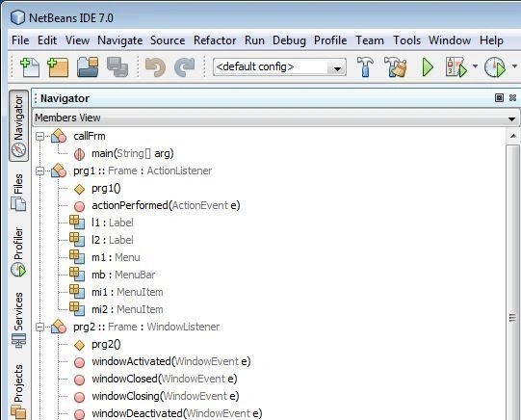Image resolution: width=521 pixels, height=420 pixels.
Task: Open the Debug menu
Action: (x=289, y=40)
